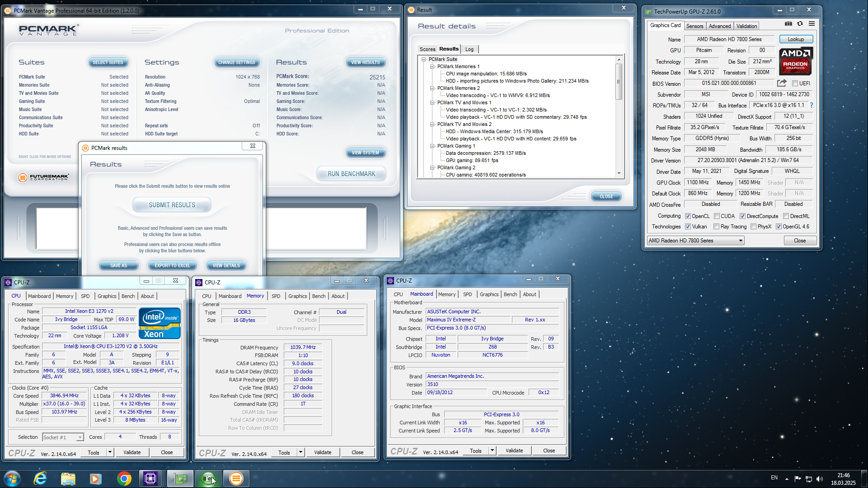Switch to Sensors tab in GPU-Z
Image resolution: width=868 pixels, height=488 pixels.
pos(694,26)
